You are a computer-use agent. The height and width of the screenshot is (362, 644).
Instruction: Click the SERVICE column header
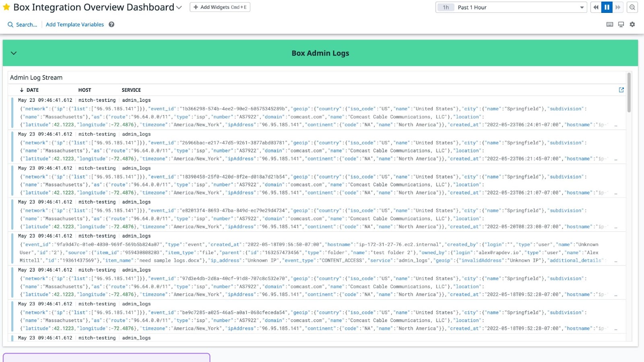[131, 90]
